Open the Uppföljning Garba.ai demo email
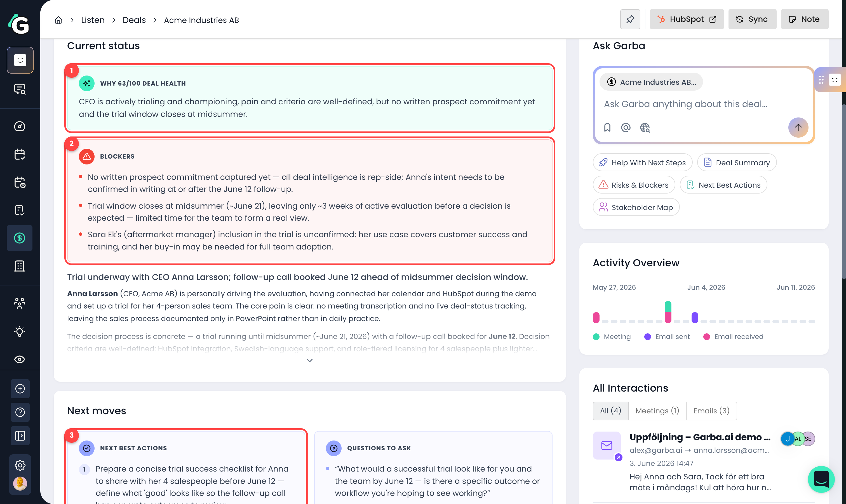846x504 pixels. pyautogui.click(x=700, y=437)
